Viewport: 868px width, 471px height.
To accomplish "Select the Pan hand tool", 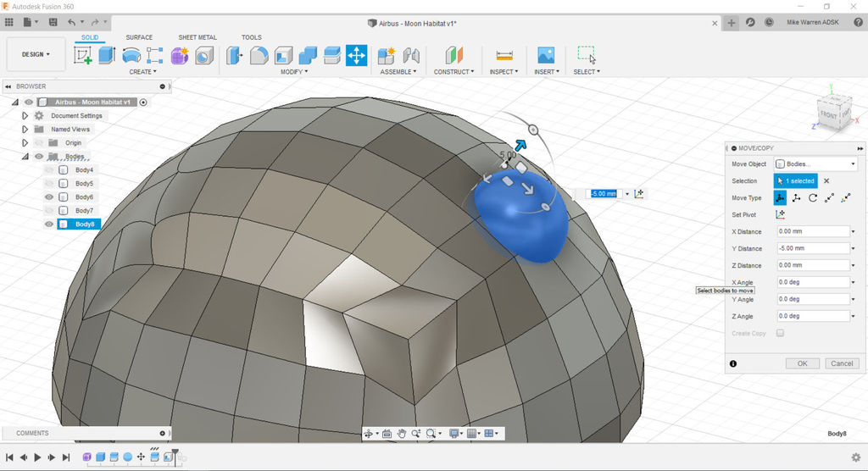I will 401,434.
